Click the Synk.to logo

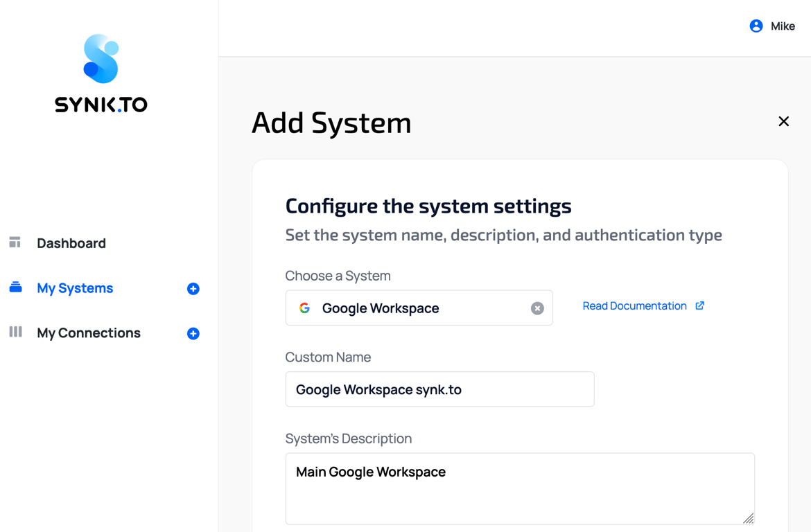click(101, 73)
